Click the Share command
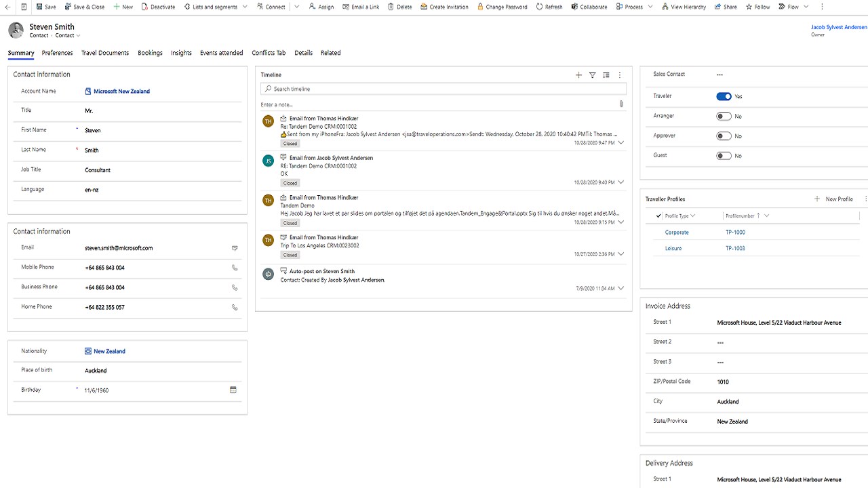This screenshot has width=868, height=488. click(725, 7)
